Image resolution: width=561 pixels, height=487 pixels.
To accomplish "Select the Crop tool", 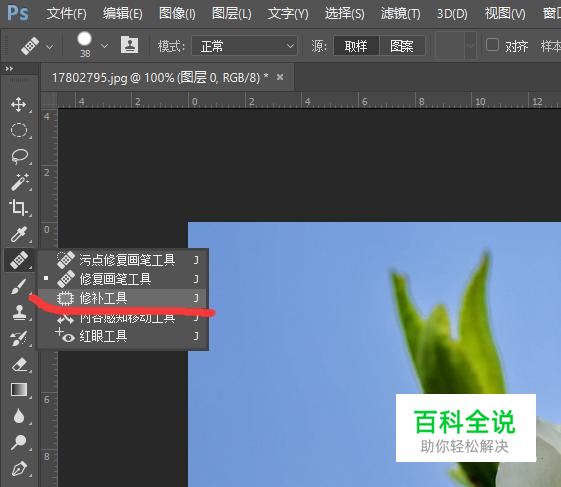I will [x=19, y=208].
